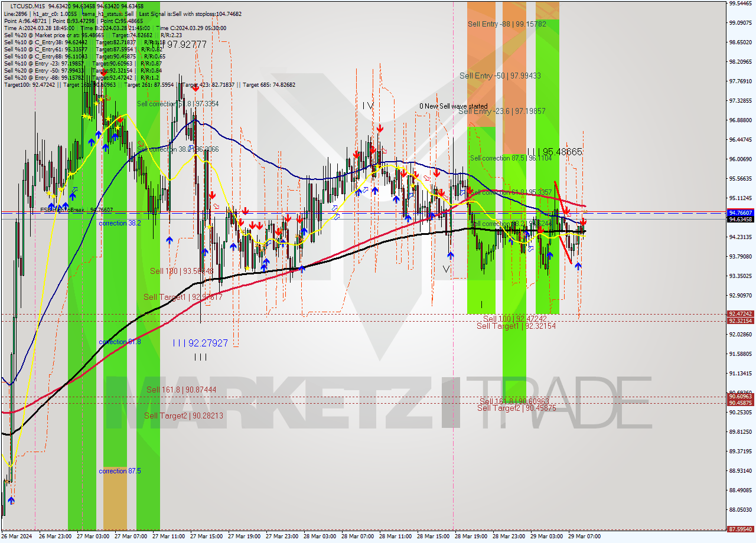The height and width of the screenshot is (543, 756).
Task: Click the '0 New Sell wave started' label
Action: point(454,106)
